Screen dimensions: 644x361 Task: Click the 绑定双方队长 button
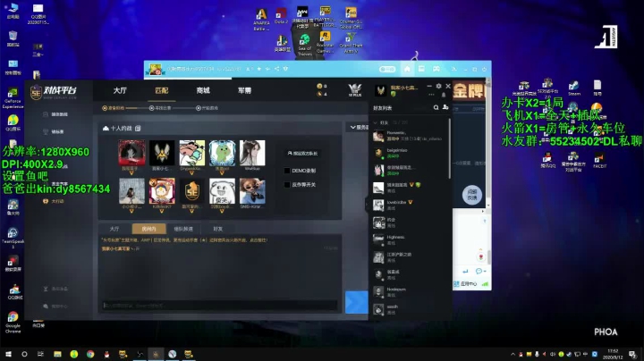click(302, 154)
